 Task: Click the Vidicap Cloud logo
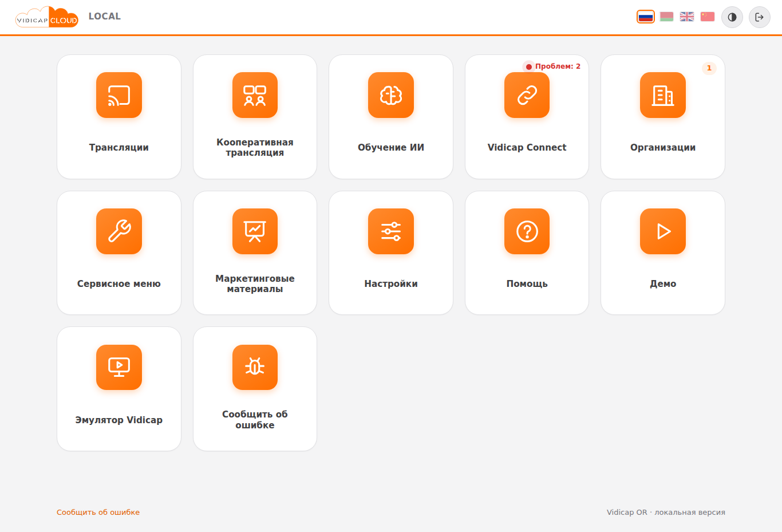click(47, 17)
